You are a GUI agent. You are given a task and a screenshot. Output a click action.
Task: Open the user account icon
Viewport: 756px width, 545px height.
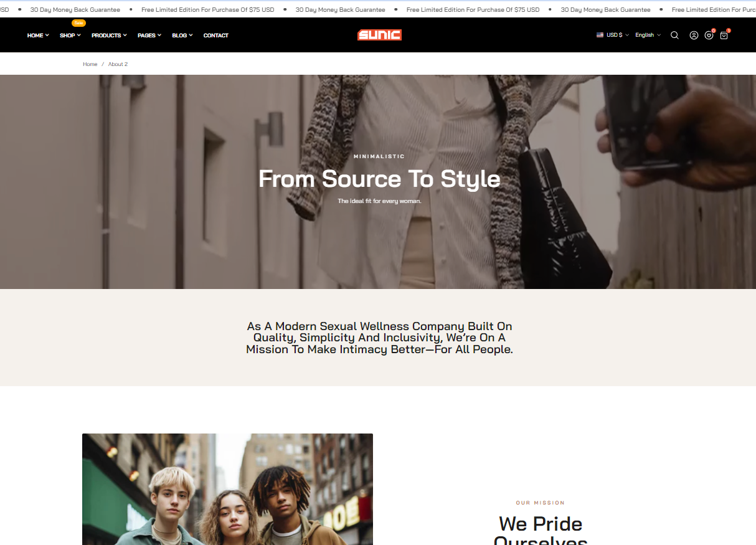click(694, 36)
